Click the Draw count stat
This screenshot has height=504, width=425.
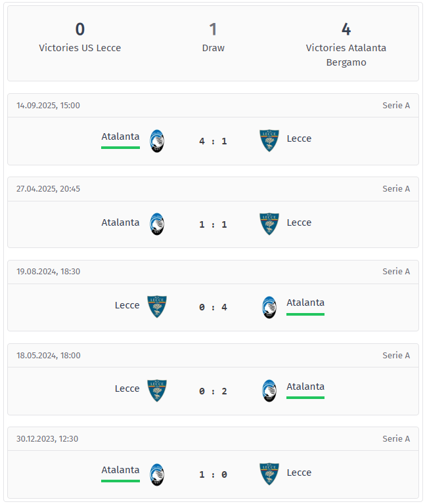[213, 37]
